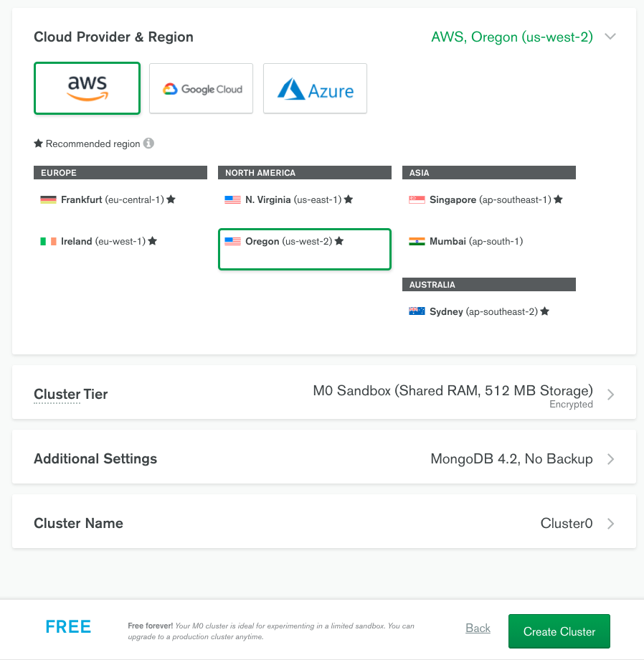Expand the Cluster Name chevron arrow
Screen dimensions: 644x660
point(611,523)
